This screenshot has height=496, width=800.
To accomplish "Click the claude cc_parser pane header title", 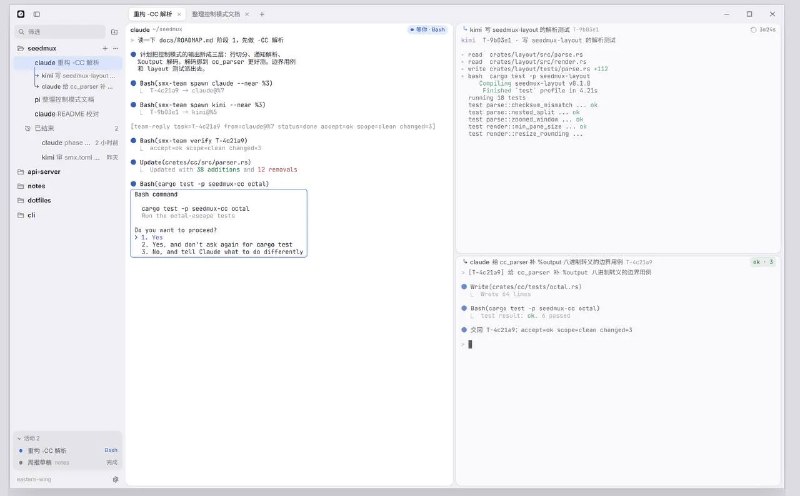I will point(546,262).
